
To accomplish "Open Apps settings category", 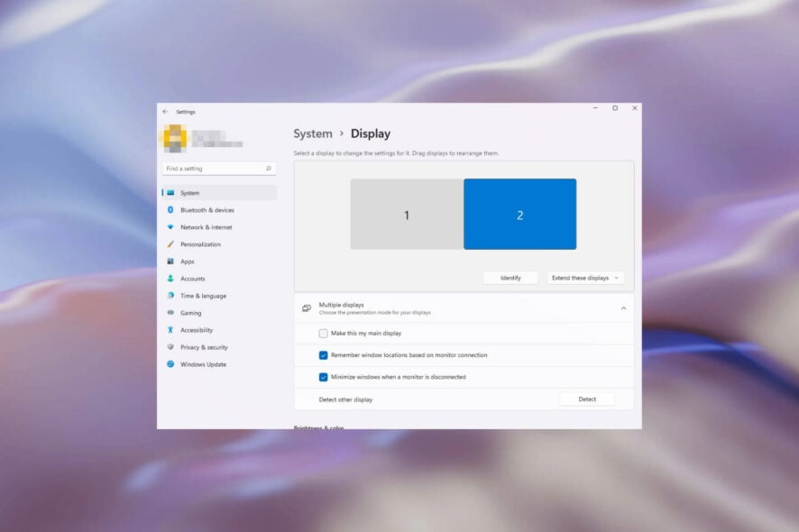I will 219,261.
